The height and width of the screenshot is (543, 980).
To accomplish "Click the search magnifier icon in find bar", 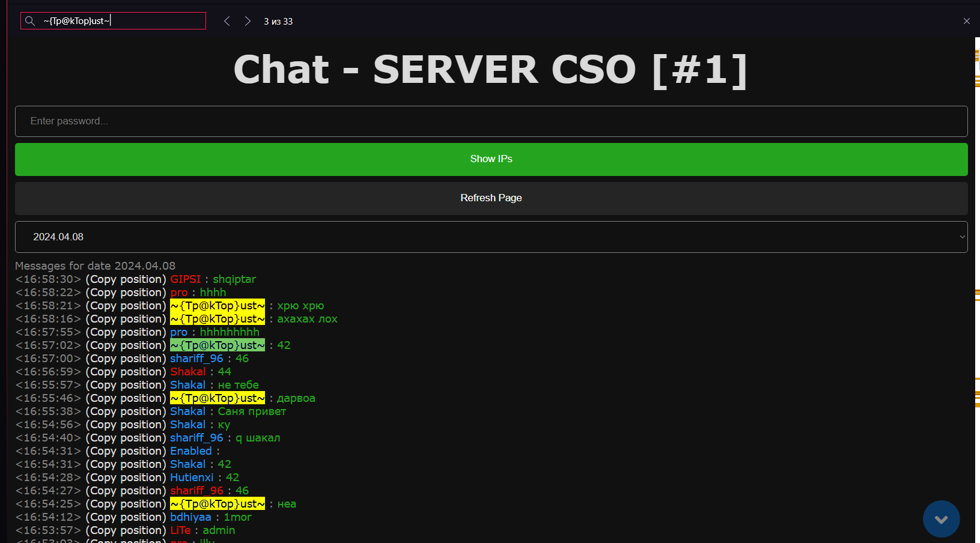I will click(30, 21).
